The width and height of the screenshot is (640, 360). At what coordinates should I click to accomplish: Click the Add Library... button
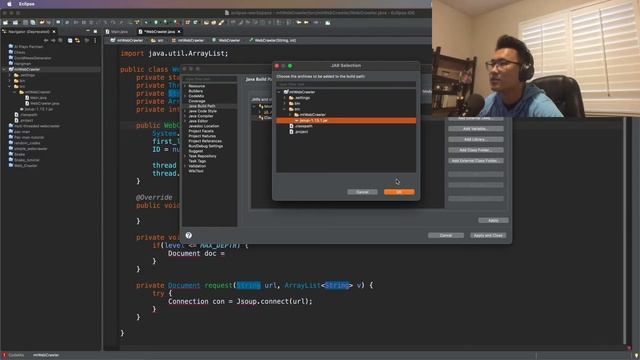pos(476,140)
